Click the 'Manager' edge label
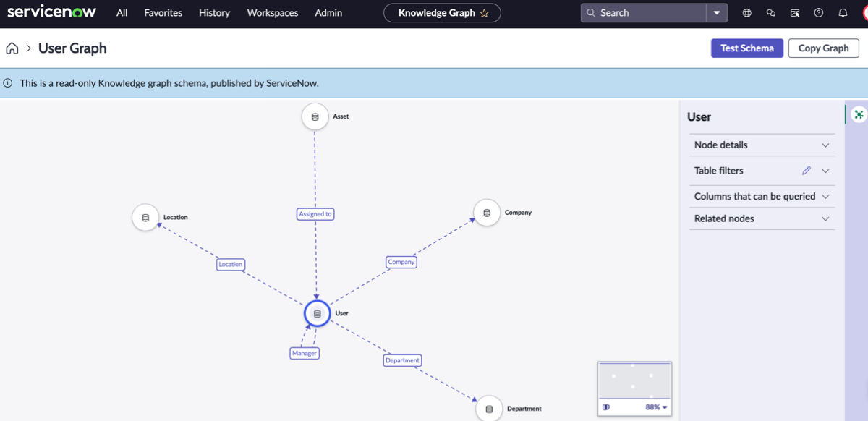This screenshot has height=421, width=868. click(x=305, y=353)
